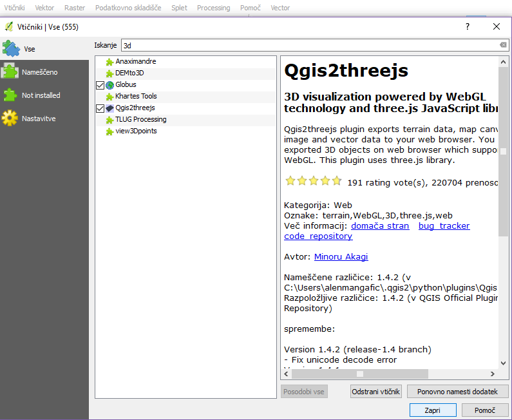Select the Qgis2threejs plugin name in list
Image resolution: width=512 pixels, height=420 pixels.
135,108
